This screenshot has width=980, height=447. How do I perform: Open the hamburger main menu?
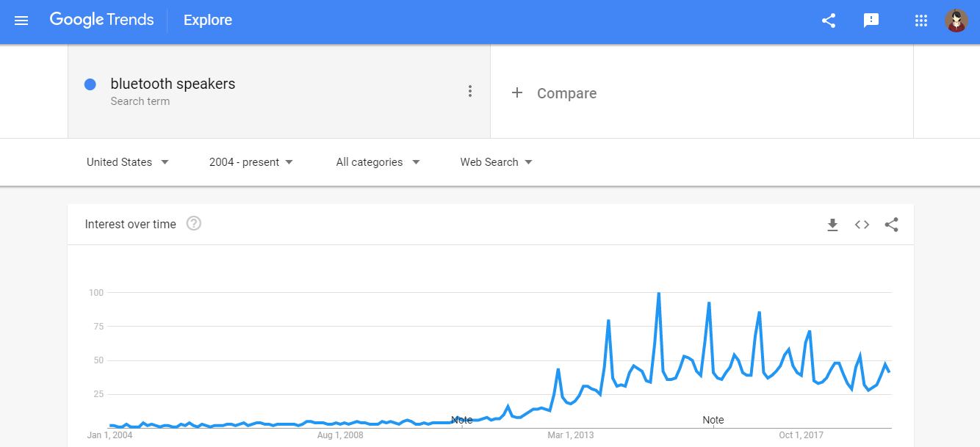[x=21, y=21]
